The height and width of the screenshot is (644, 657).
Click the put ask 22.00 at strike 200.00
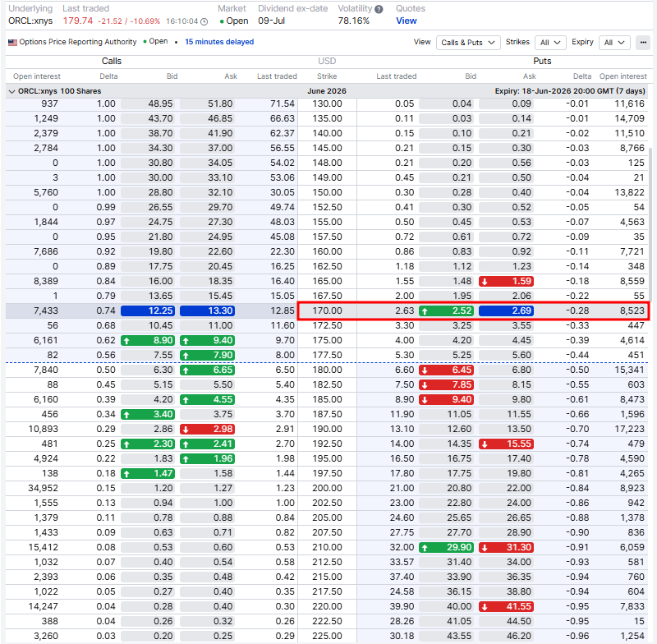(x=506, y=489)
